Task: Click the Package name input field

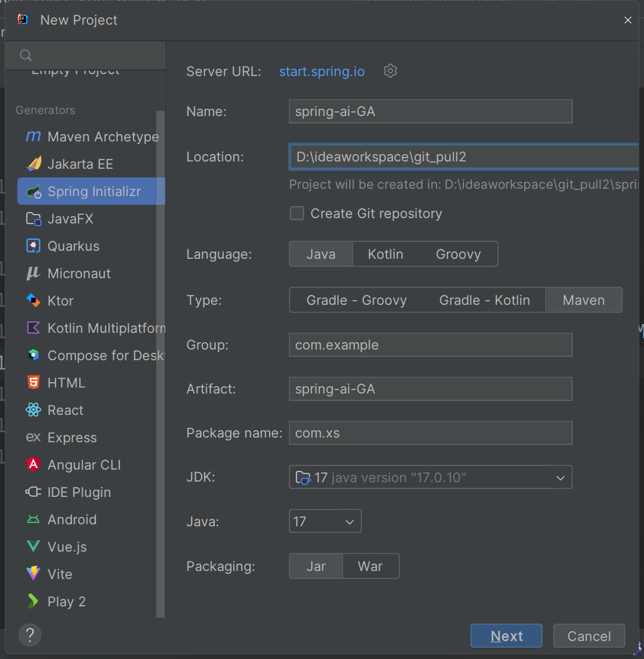Action: 430,433
